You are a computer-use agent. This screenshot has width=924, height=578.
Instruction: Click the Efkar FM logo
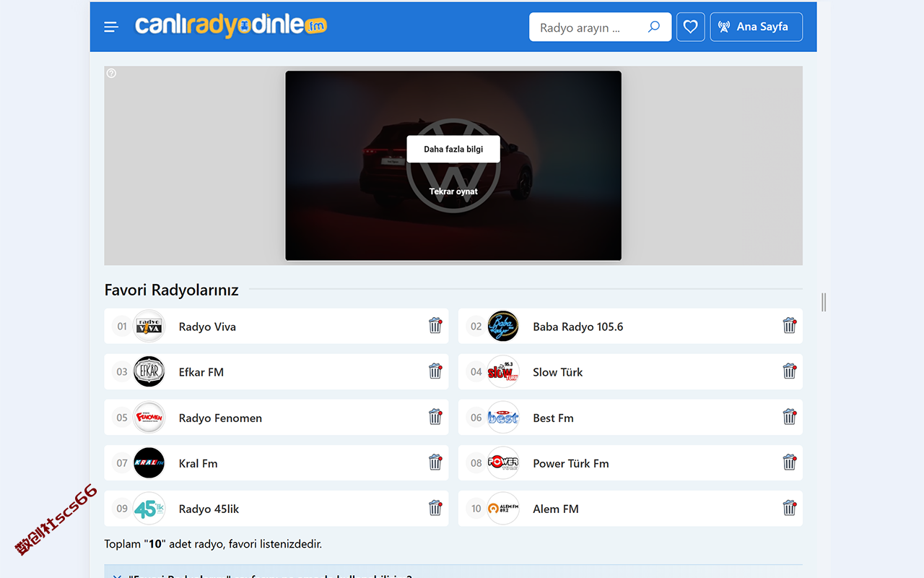click(x=149, y=372)
